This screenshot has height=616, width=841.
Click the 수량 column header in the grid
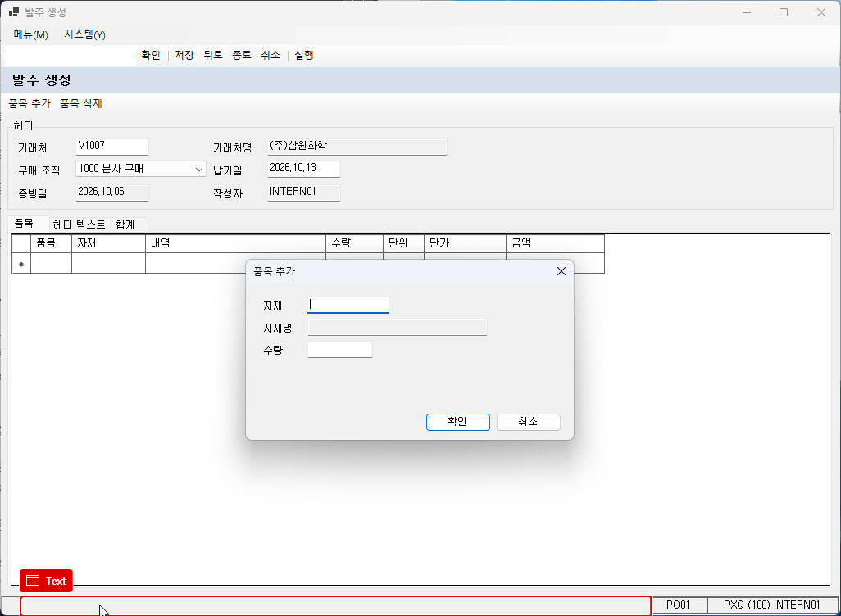point(355,243)
